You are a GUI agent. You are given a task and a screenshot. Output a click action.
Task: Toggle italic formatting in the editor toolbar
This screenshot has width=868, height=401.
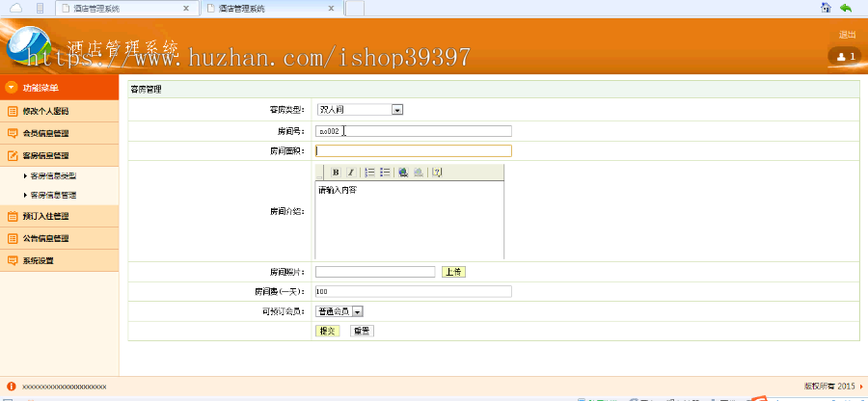(350, 172)
